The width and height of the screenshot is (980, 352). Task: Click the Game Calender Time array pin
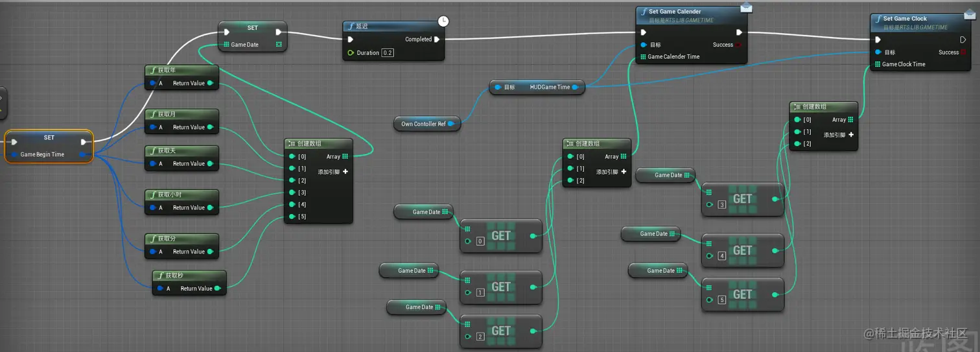tap(643, 56)
